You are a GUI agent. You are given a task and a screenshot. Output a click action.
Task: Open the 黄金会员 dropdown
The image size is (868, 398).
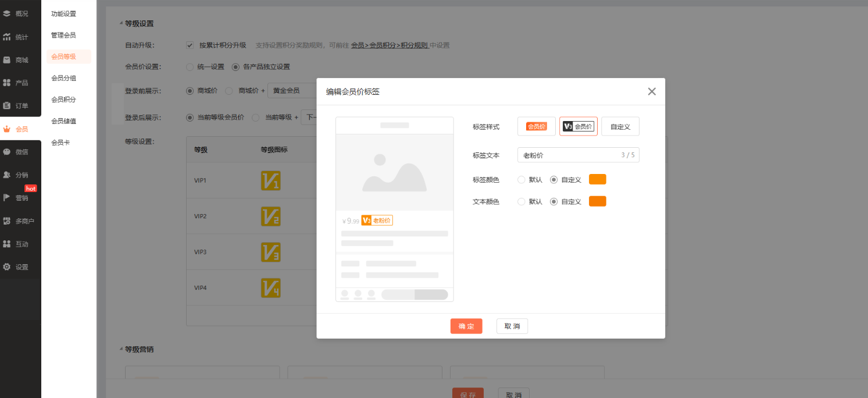[294, 91]
